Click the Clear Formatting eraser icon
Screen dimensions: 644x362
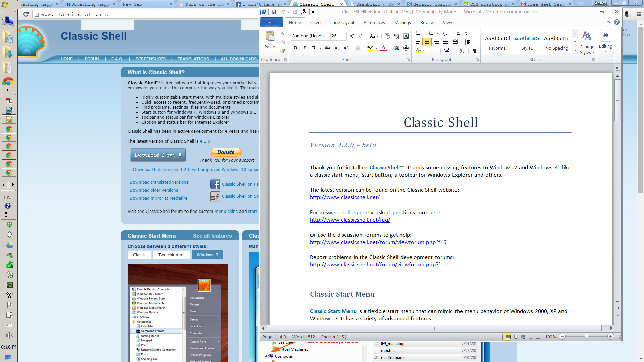pos(388,36)
